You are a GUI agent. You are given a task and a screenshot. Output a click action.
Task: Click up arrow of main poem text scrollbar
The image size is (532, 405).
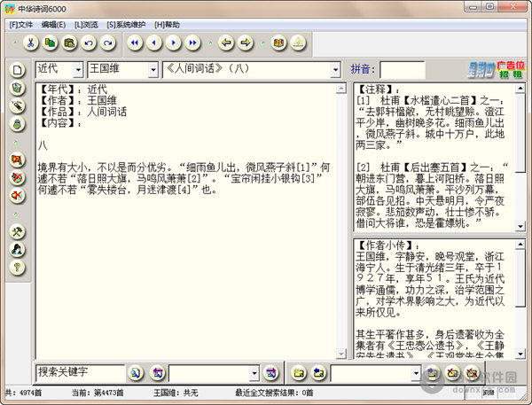click(x=341, y=89)
